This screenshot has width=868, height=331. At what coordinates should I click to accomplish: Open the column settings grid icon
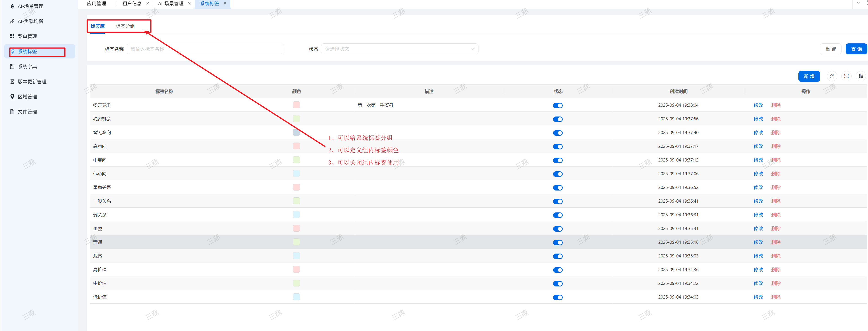[x=860, y=76]
